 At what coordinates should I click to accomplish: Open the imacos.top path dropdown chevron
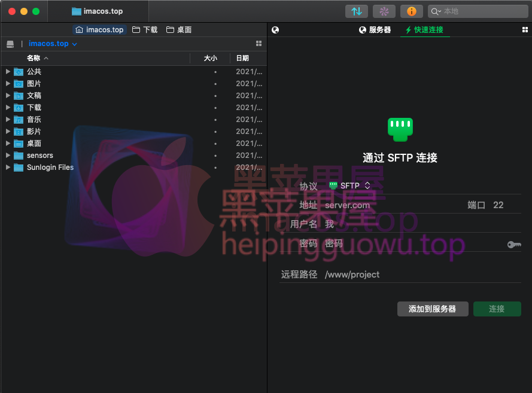click(75, 43)
